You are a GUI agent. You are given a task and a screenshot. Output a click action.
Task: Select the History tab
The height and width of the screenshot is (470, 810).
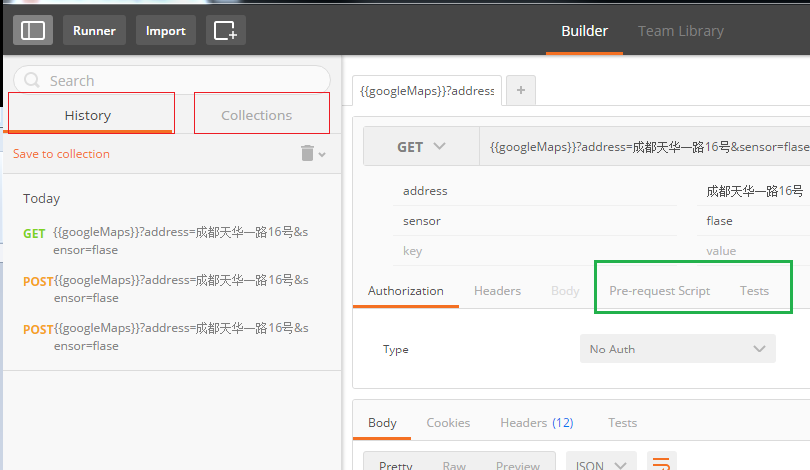(88, 115)
